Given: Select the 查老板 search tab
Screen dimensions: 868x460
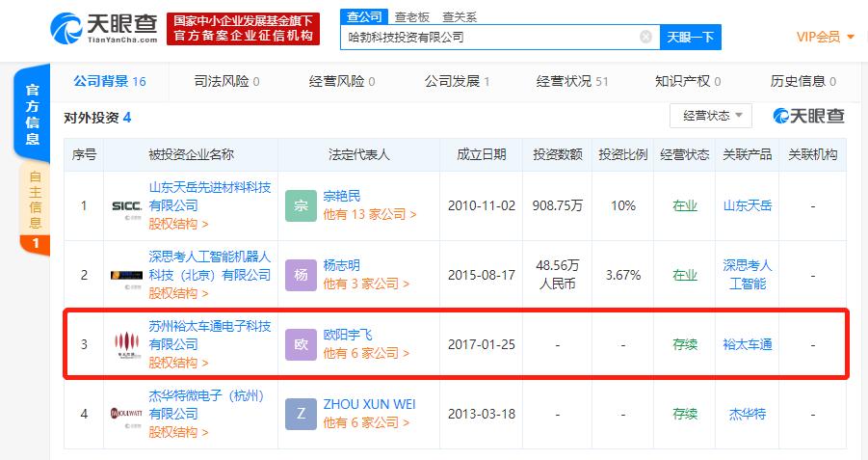Looking at the screenshot, I should click(414, 17).
